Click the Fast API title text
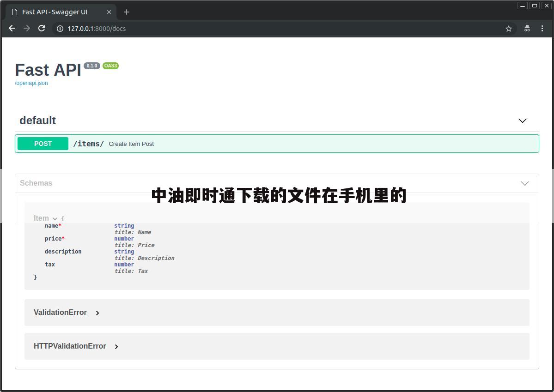Image resolution: width=554 pixels, height=392 pixels. pyautogui.click(x=48, y=70)
